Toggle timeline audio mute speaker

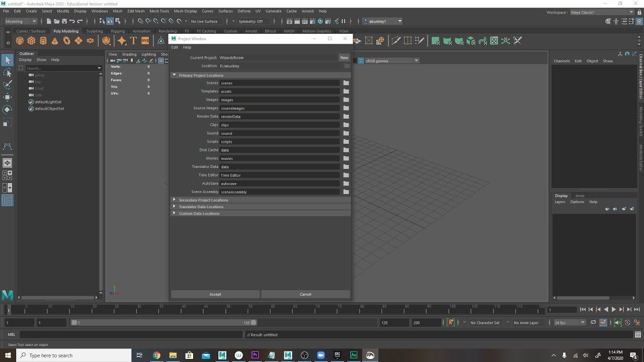[618, 323]
